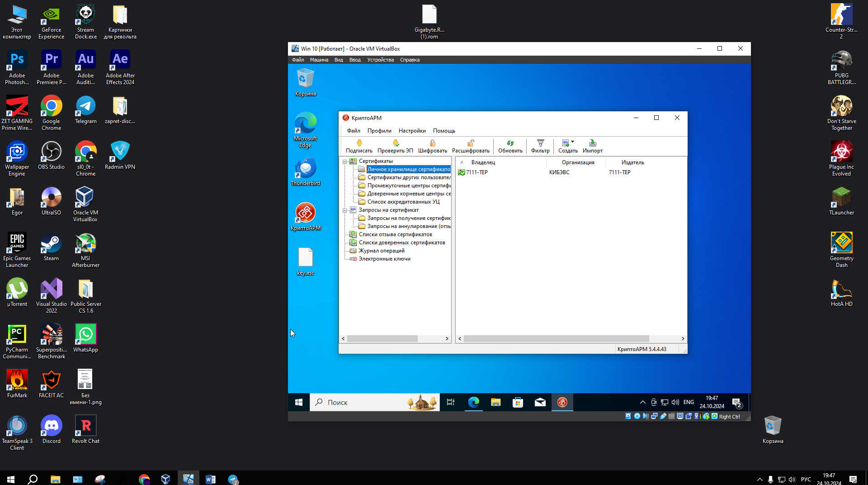Collapse the Сертификаты tree node

coord(344,162)
